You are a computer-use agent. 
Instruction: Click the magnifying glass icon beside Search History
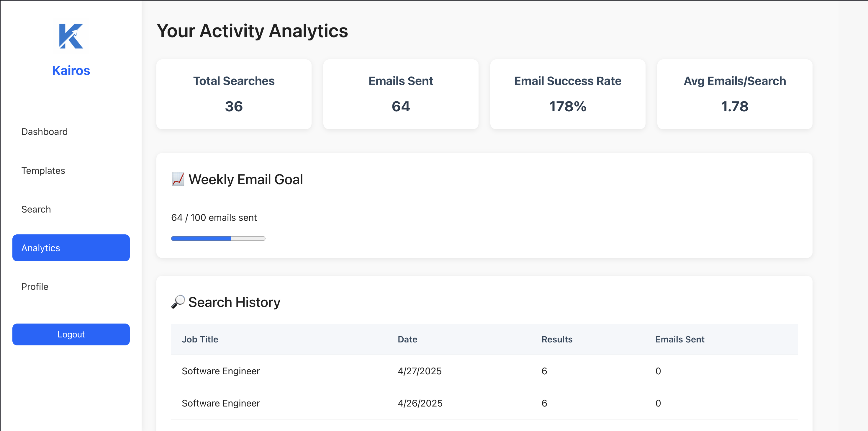pos(178,301)
